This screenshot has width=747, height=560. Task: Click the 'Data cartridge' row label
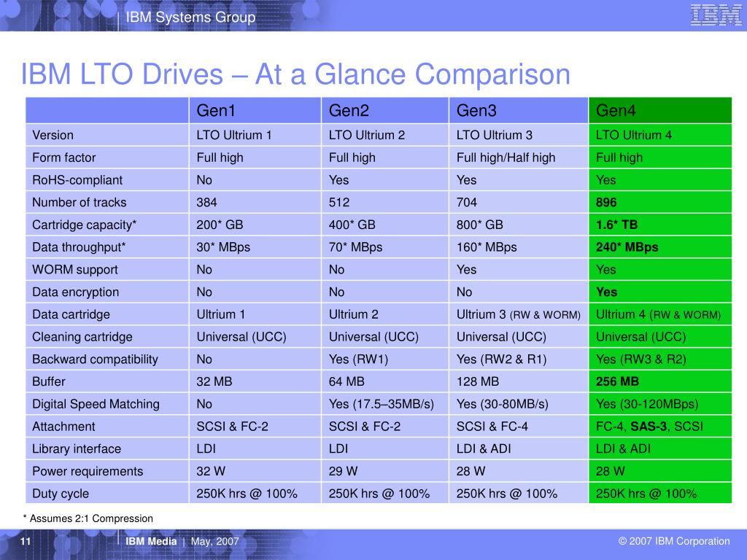71,314
